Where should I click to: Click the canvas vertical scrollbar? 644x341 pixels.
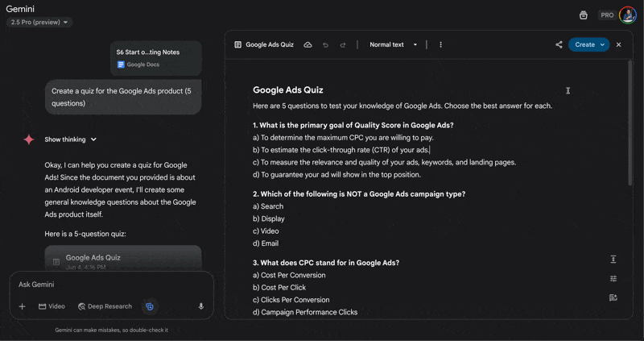[630, 123]
